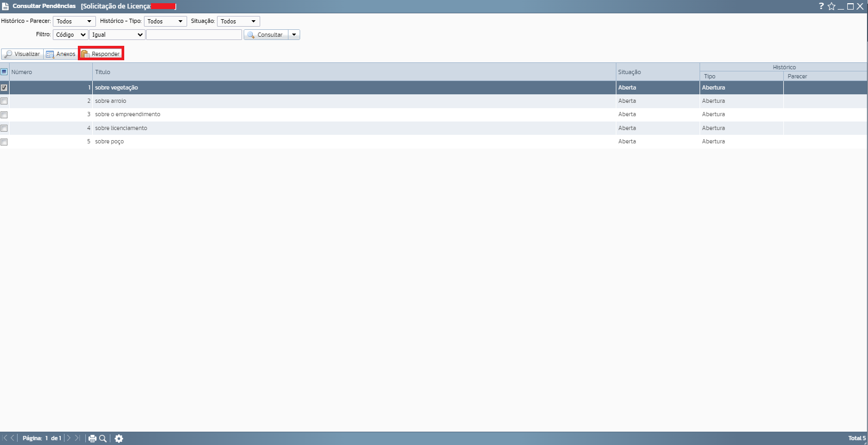Select the 'sobre licenciamento' title cell

point(354,128)
